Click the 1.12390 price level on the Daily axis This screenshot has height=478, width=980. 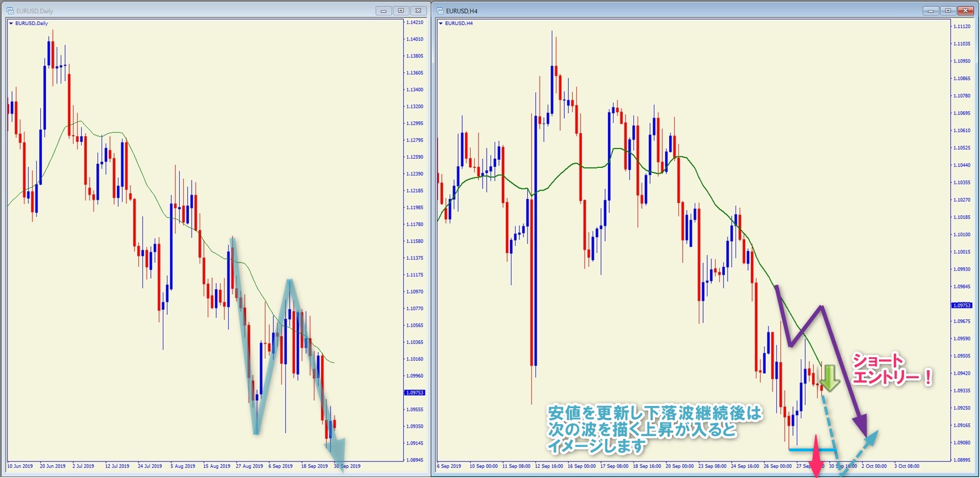click(x=415, y=174)
